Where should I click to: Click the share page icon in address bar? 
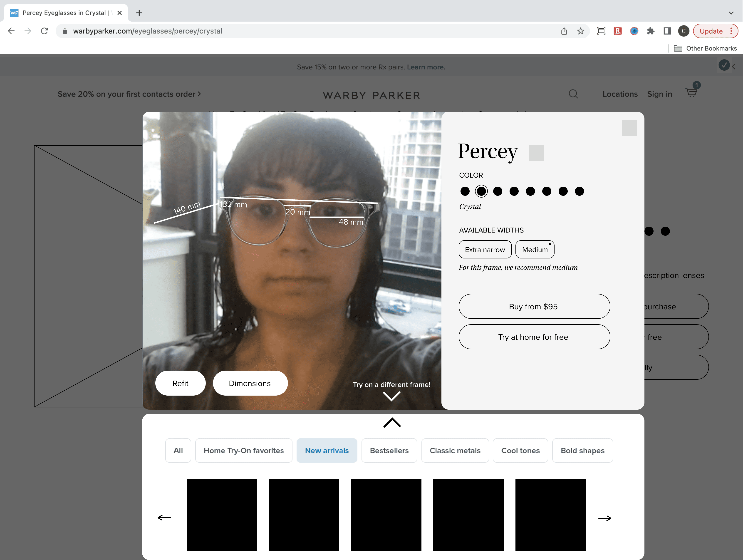click(564, 31)
